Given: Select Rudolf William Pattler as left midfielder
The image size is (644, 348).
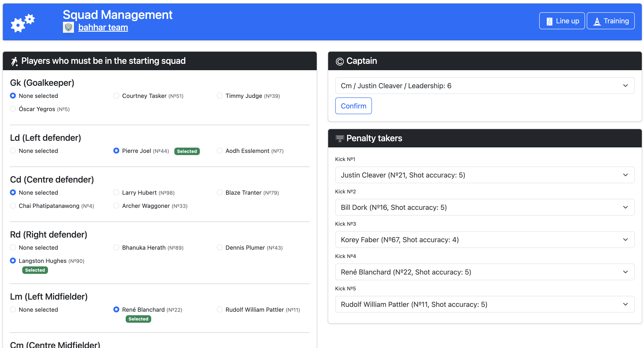Looking at the screenshot, I should (x=219, y=309).
